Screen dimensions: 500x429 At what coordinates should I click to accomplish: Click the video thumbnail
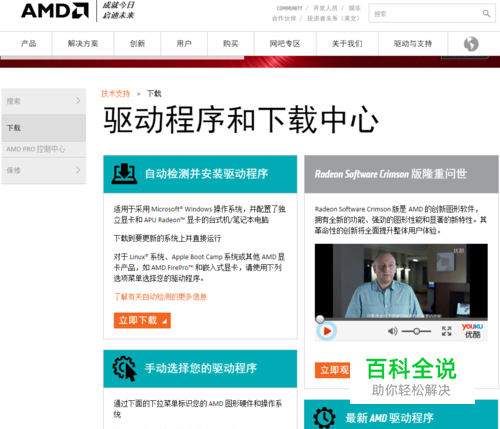[x=401, y=280]
